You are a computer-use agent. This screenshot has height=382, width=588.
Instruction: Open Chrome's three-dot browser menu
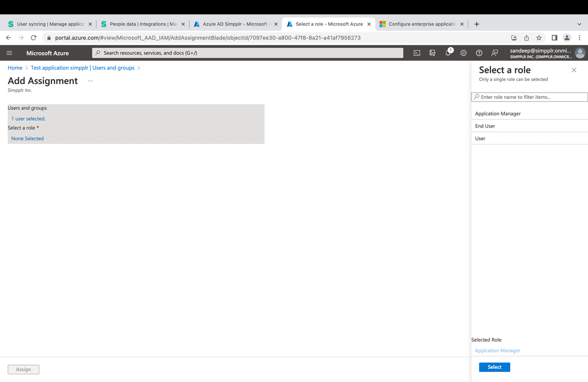click(579, 38)
